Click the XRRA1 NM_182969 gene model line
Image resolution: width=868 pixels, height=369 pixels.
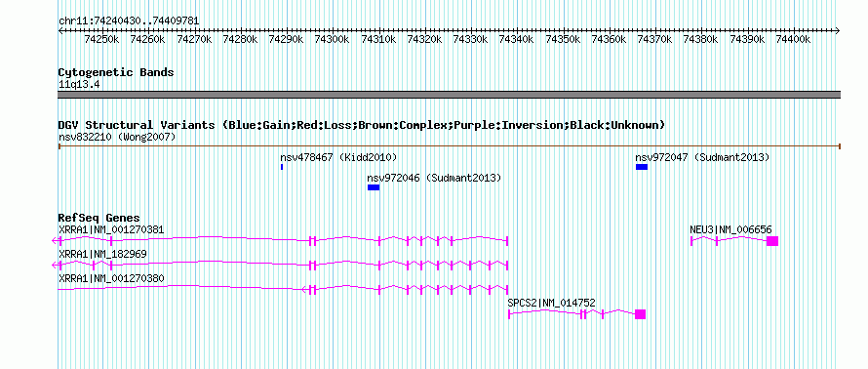pyautogui.click(x=280, y=265)
